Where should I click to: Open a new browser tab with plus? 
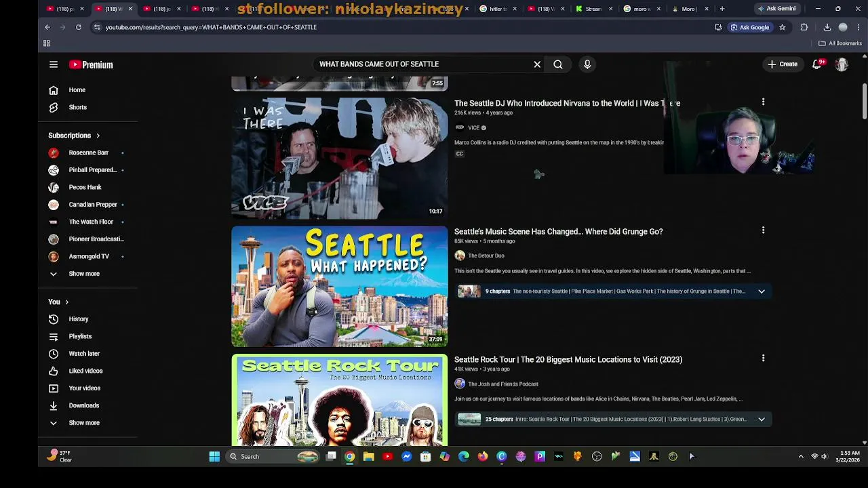coord(722,9)
